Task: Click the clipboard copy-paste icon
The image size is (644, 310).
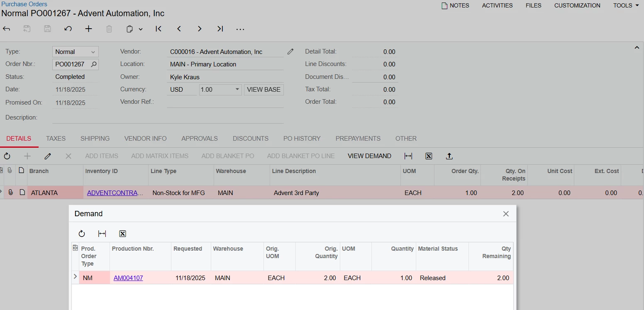Action: (x=130, y=29)
